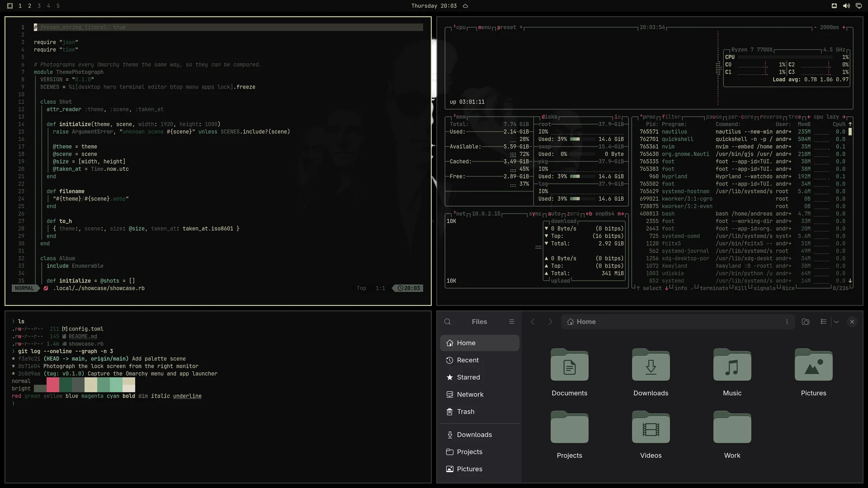Toggle btop net zero option
Viewport: 868px width, 488px height.
573,214
